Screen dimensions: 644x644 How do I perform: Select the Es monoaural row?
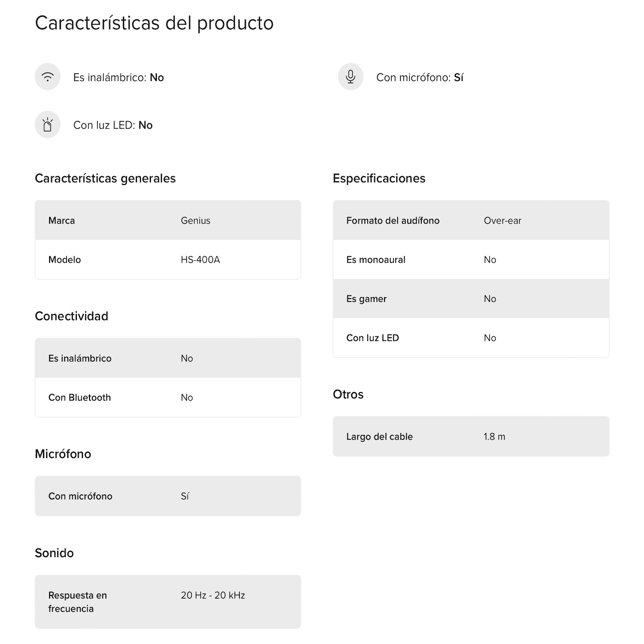[x=471, y=260]
